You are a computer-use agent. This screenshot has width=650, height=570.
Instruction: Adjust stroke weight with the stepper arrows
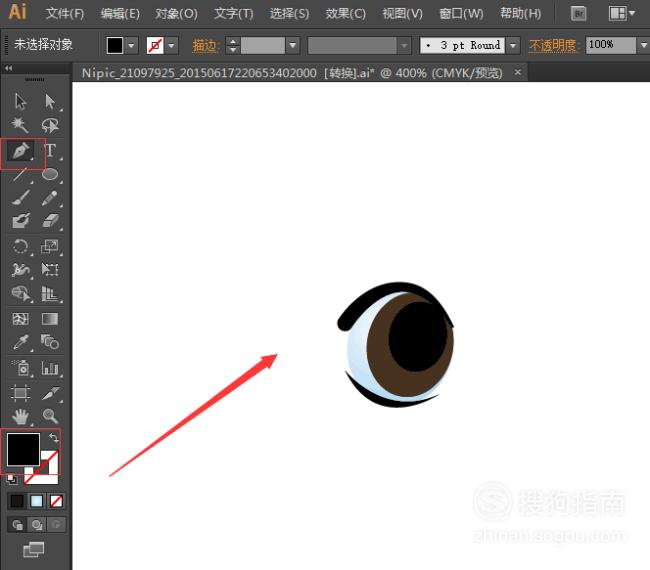point(233,45)
